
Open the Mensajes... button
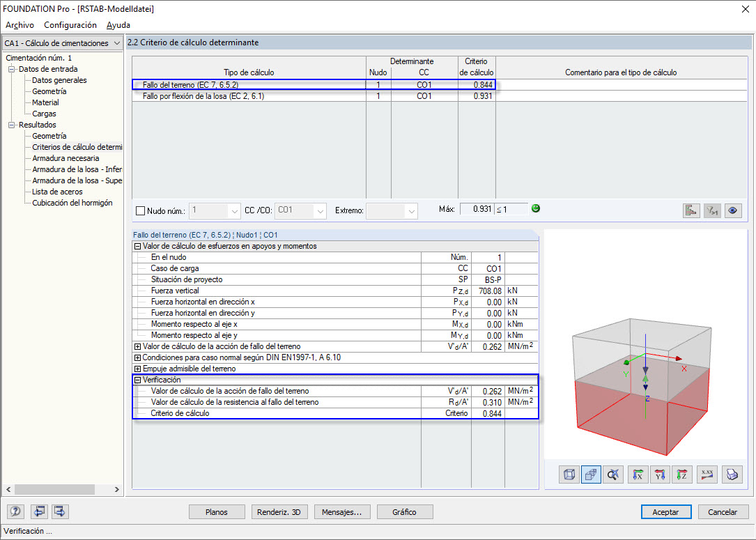(x=342, y=511)
